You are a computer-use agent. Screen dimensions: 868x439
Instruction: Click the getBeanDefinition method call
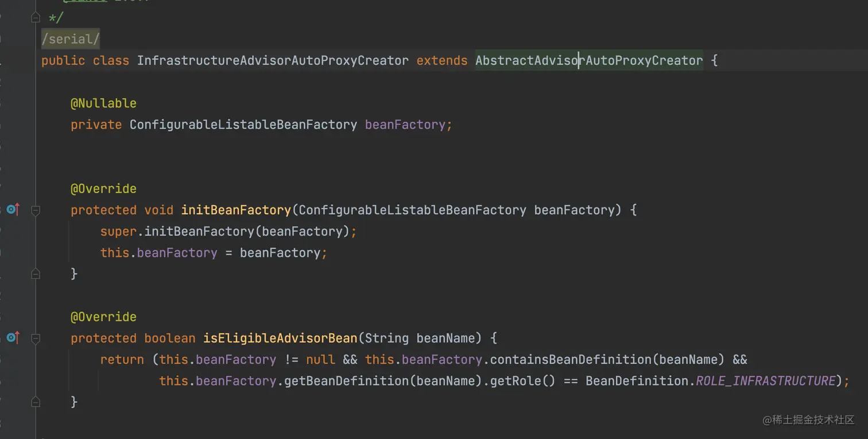(x=346, y=381)
